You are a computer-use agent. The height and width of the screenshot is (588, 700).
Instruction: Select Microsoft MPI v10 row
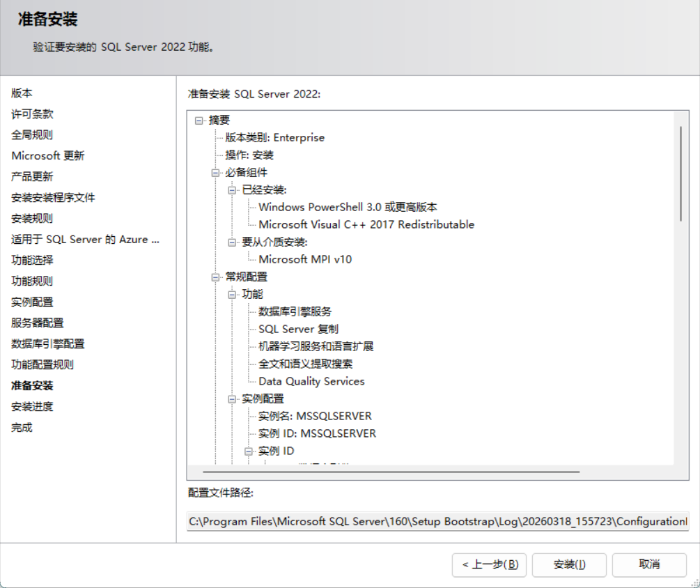click(x=305, y=259)
